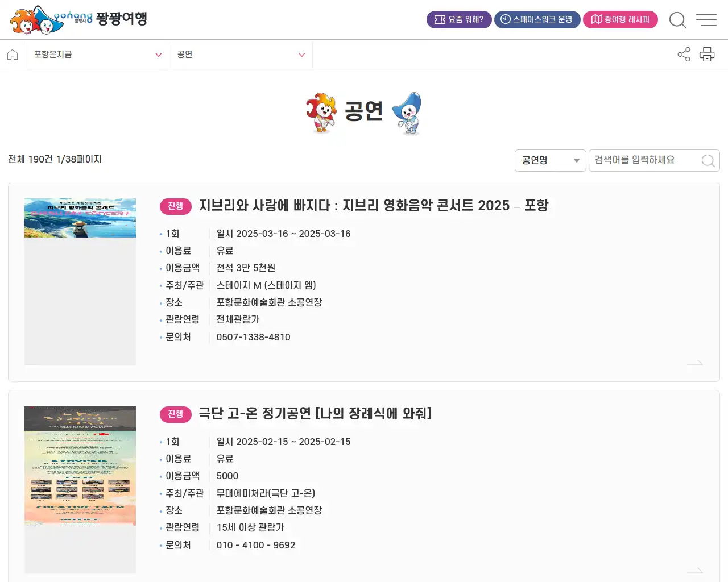Open the share icon near the top right

point(684,54)
